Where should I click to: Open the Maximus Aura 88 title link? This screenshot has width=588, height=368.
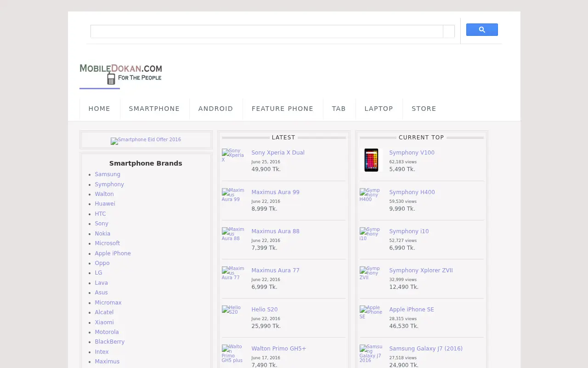tap(275, 231)
